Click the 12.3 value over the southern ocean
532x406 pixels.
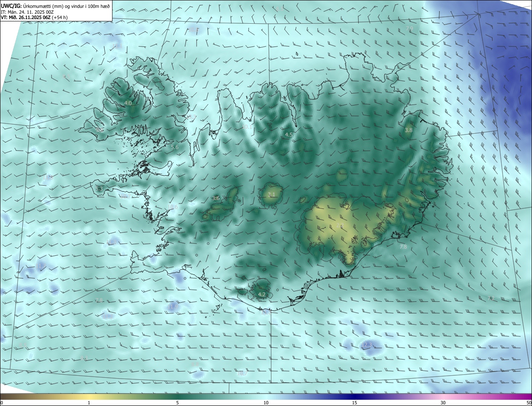(x=367, y=345)
